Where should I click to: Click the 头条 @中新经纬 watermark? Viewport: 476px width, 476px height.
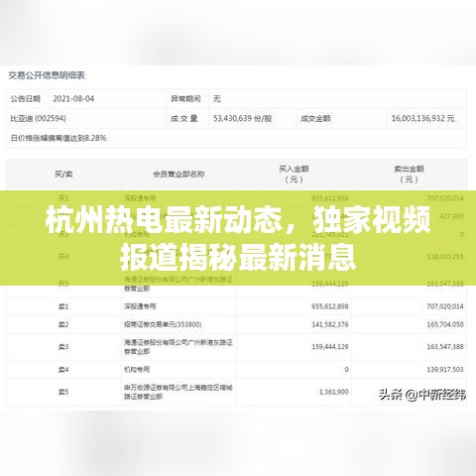pyautogui.click(x=422, y=395)
